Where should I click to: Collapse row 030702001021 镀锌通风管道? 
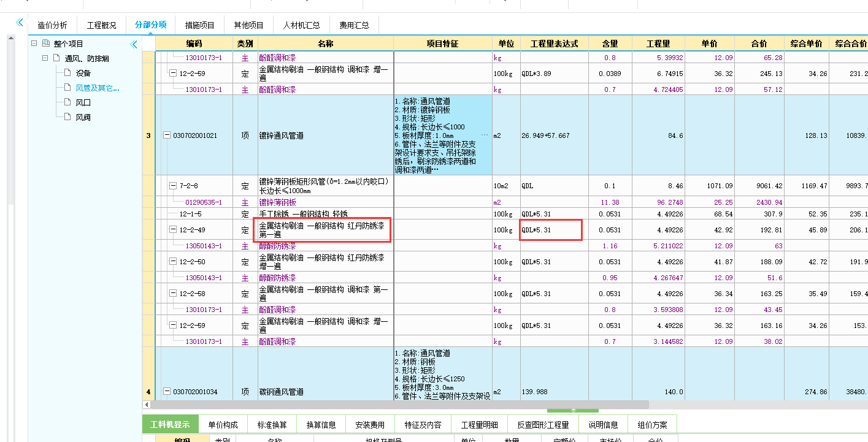pyautogui.click(x=167, y=135)
